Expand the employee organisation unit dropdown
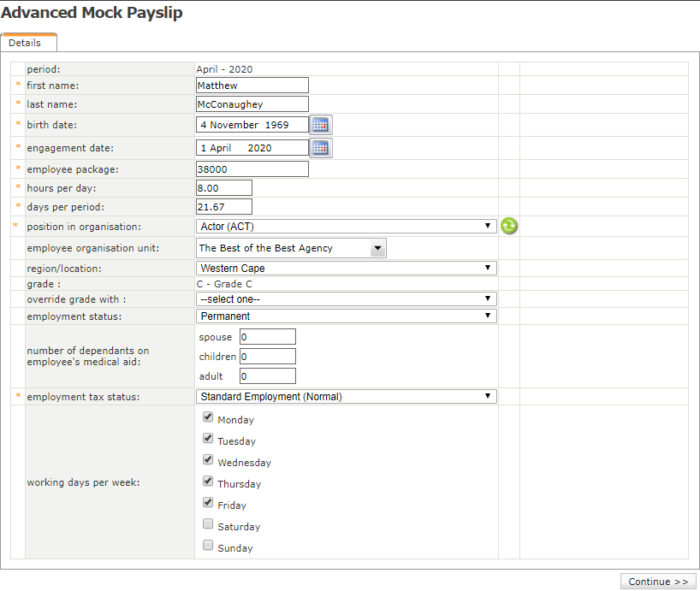Image resolution: width=700 pixels, height=591 pixels. pyautogui.click(x=291, y=248)
